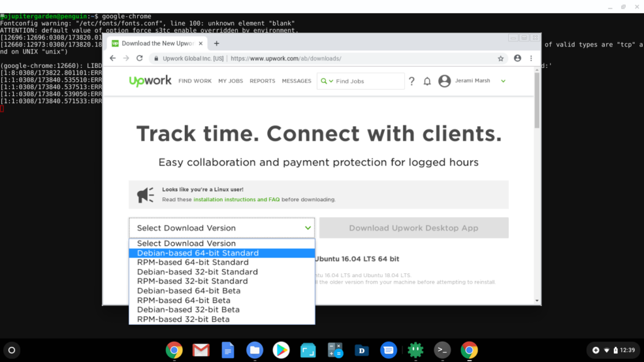The width and height of the screenshot is (644, 362).
Task: Open the first Chrome icon in shelf
Action: (174, 350)
